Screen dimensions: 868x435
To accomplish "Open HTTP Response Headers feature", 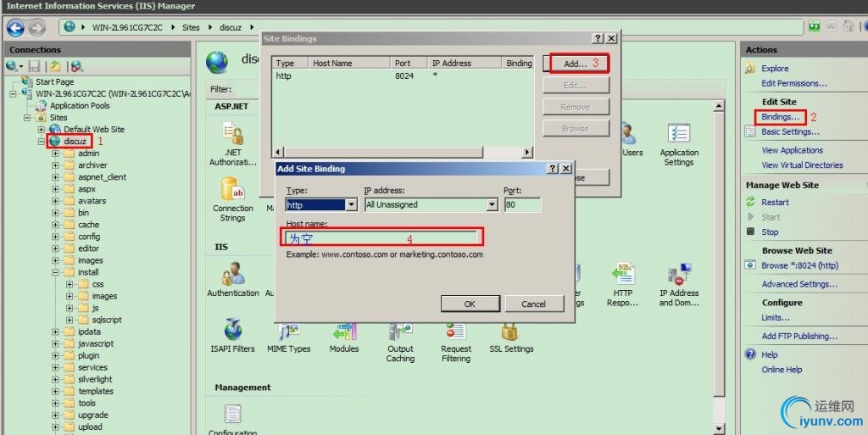I will pyautogui.click(x=622, y=285).
